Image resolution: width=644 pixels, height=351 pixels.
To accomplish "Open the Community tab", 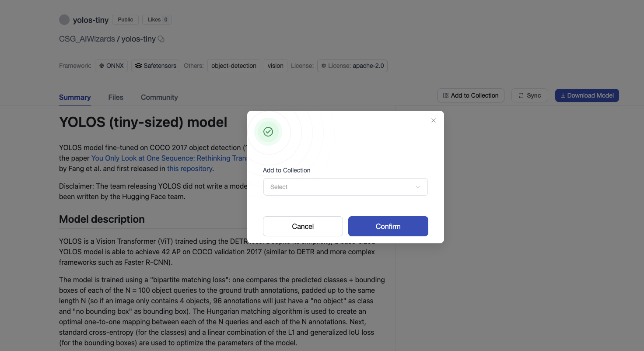I will coord(159,97).
